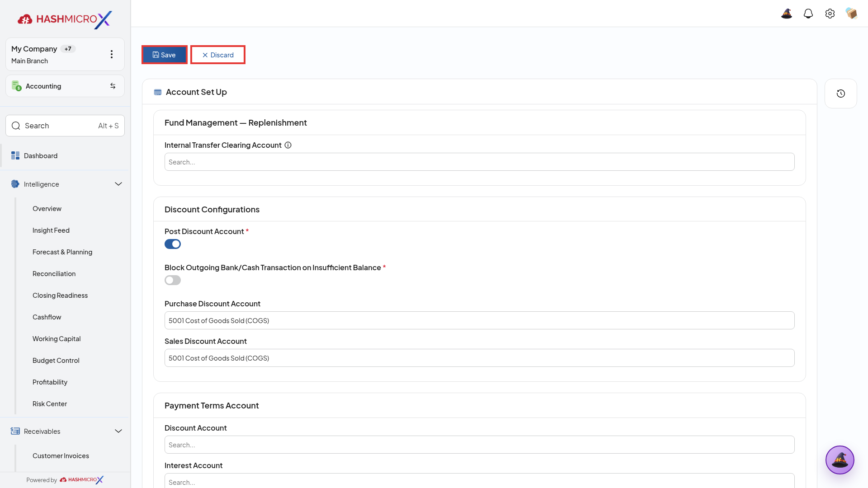Discard changes
Viewport: 868px width, 488px height.
pyautogui.click(x=218, y=55)
